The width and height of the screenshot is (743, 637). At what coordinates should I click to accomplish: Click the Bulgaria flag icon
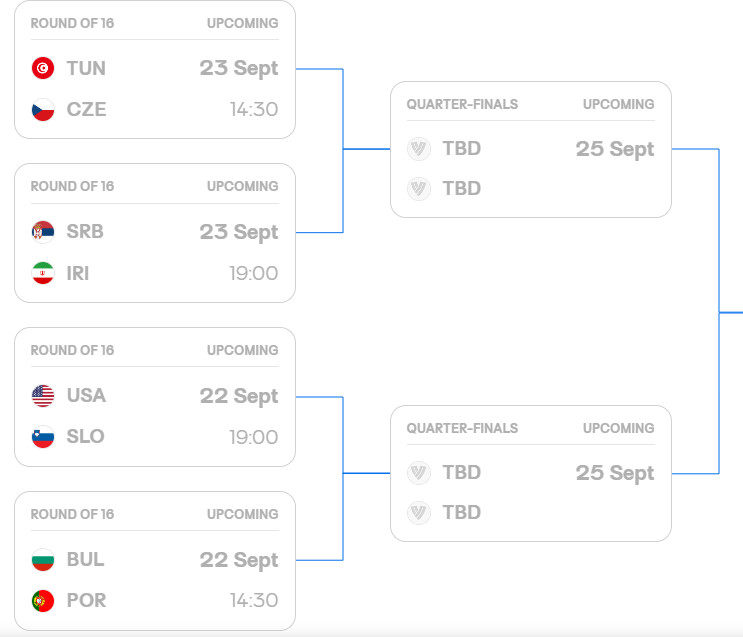(x=43, y=560)
